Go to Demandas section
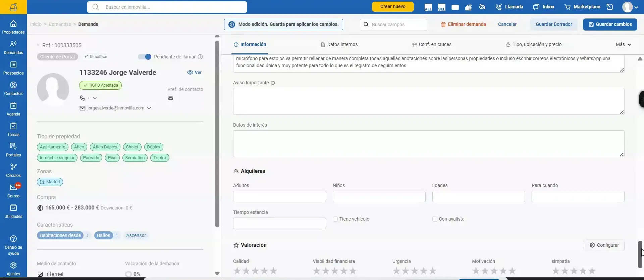644x280 pixels. click(13, 48)
